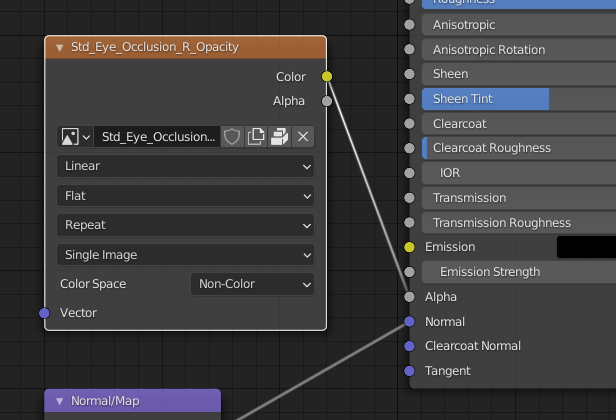This screenshot has height=420, width=616.
Task: Adjust the Clearcoat slider
Action: pos(519,124)
